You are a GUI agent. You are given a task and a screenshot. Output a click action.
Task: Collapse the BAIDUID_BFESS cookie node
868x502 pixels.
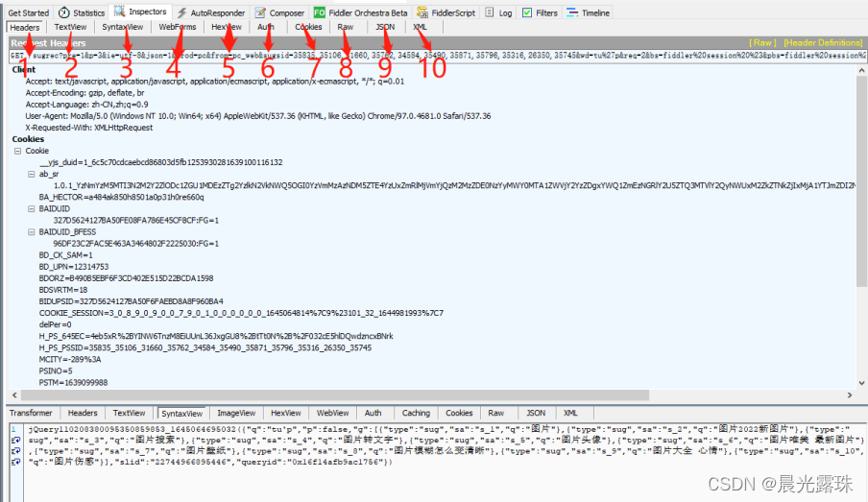pos(32,232)
